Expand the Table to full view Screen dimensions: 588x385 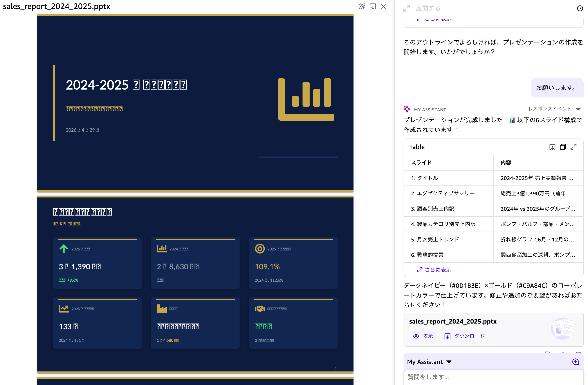(x=574, y=147)
